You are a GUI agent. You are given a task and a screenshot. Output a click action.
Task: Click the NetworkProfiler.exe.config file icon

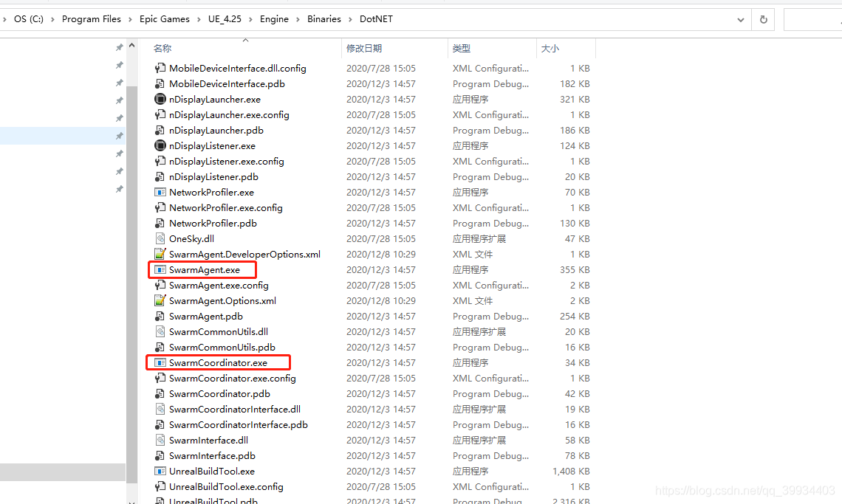(x=160, y=207)
